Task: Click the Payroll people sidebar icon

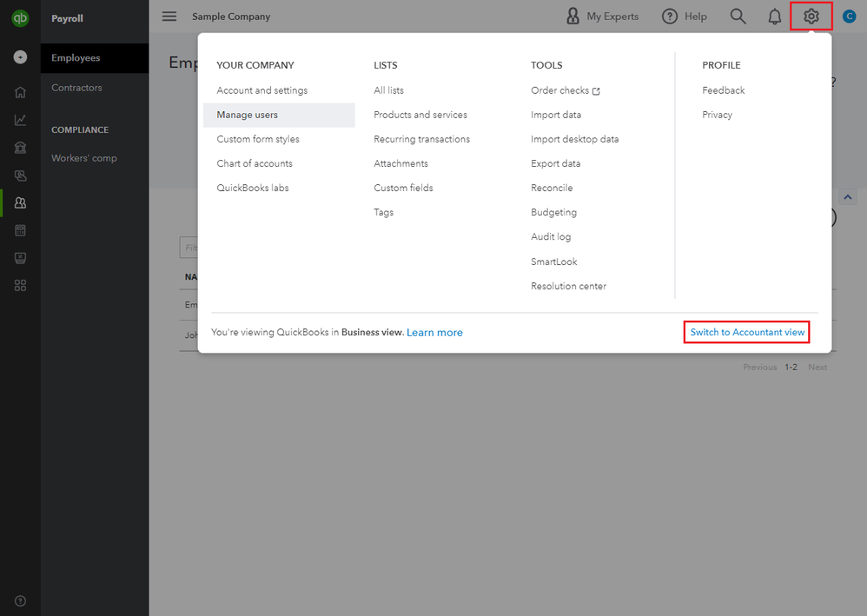Action: 21,203
